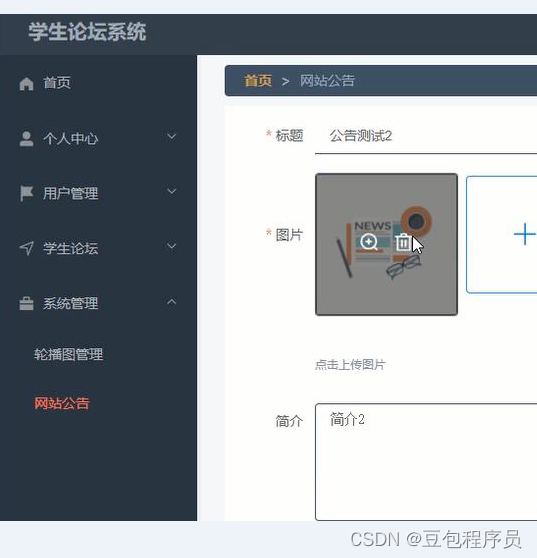Click the NEWS image thumbnail
The width and height of the screenshot is (537, 558).
[x=386, y=244]
